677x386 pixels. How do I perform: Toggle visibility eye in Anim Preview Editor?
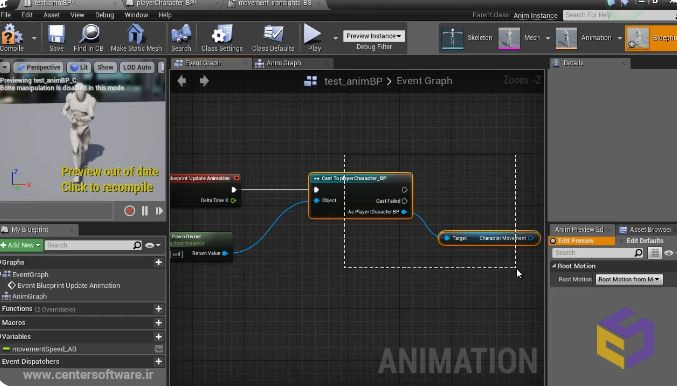(669, 253)
